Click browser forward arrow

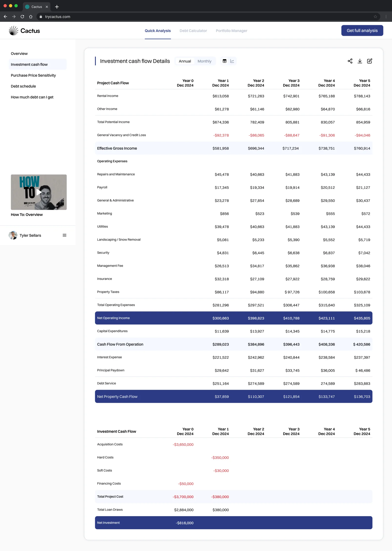pos(14,17)
